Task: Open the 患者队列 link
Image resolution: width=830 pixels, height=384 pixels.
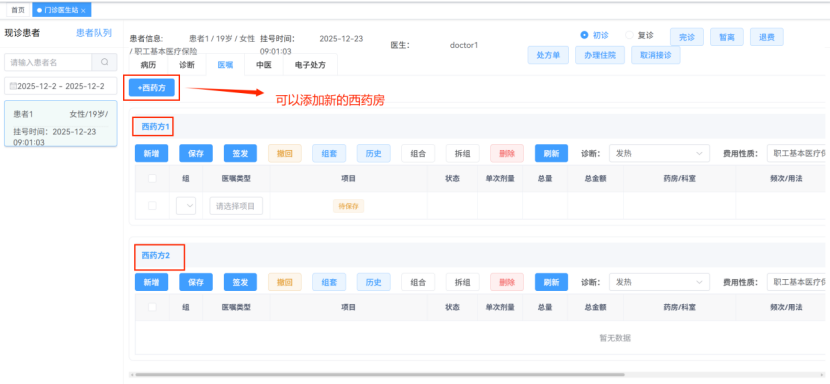Action: [94, 33]
